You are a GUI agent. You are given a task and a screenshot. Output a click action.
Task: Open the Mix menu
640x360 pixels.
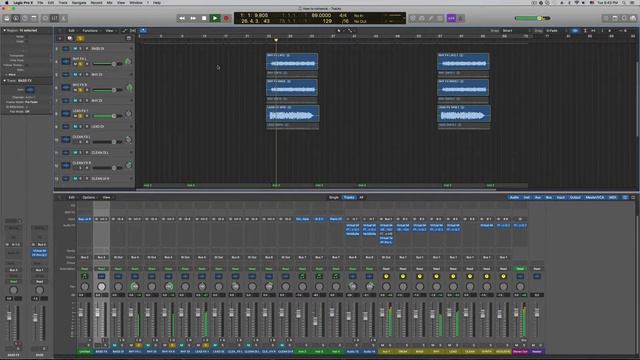click(x=109, y=2)
